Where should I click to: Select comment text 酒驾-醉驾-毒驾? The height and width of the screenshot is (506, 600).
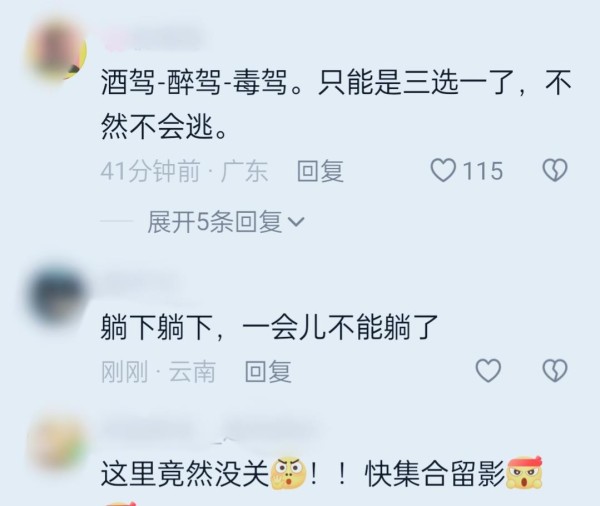[194, 83]
